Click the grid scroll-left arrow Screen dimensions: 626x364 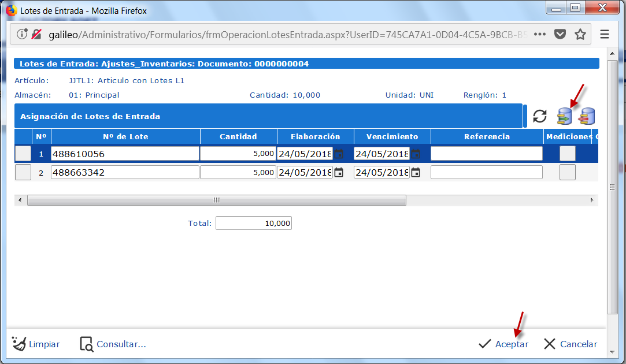(20, 200)
